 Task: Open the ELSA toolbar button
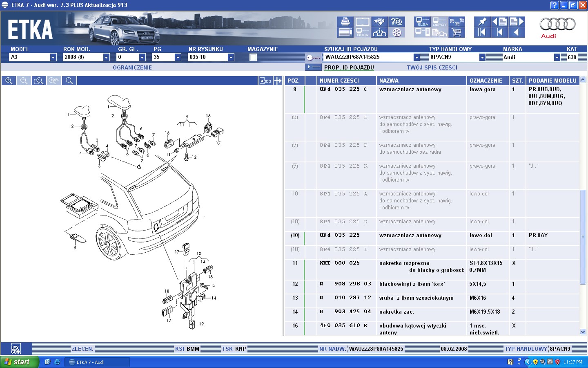click(x=422, y=22)
